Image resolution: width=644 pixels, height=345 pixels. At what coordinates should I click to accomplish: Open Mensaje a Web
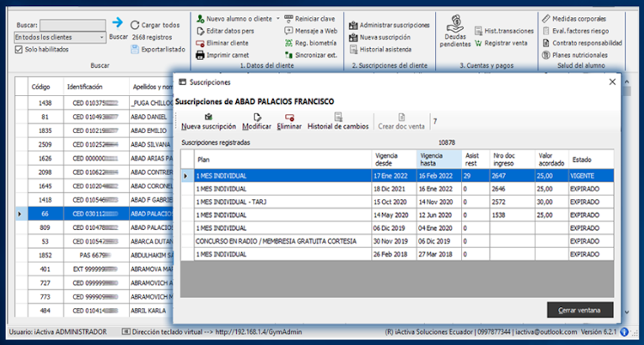[x=311, y=31]
